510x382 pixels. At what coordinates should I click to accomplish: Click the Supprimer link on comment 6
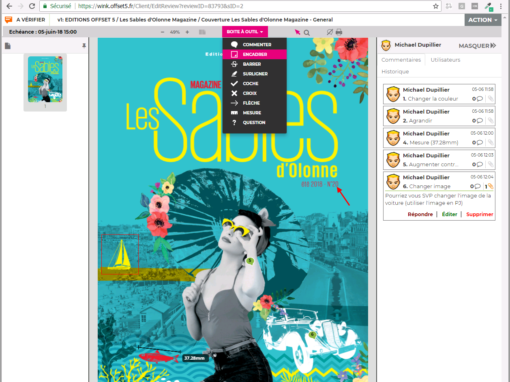point(479,214)
